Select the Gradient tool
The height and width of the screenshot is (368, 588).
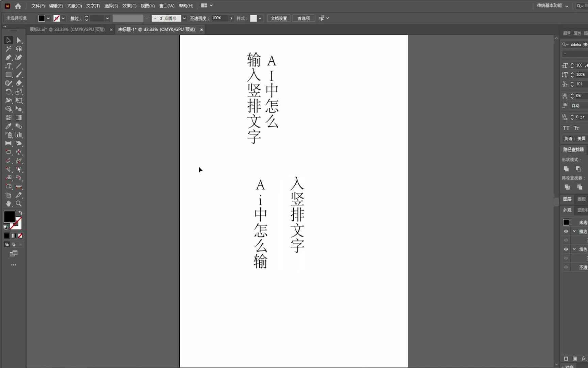19,118
